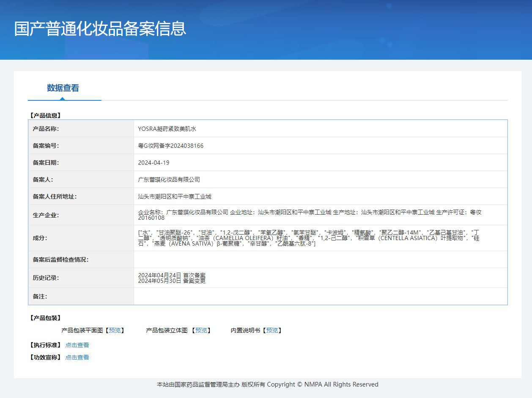
Task: Open 产品包装平面图 预览 link
Action: [114, 330]
